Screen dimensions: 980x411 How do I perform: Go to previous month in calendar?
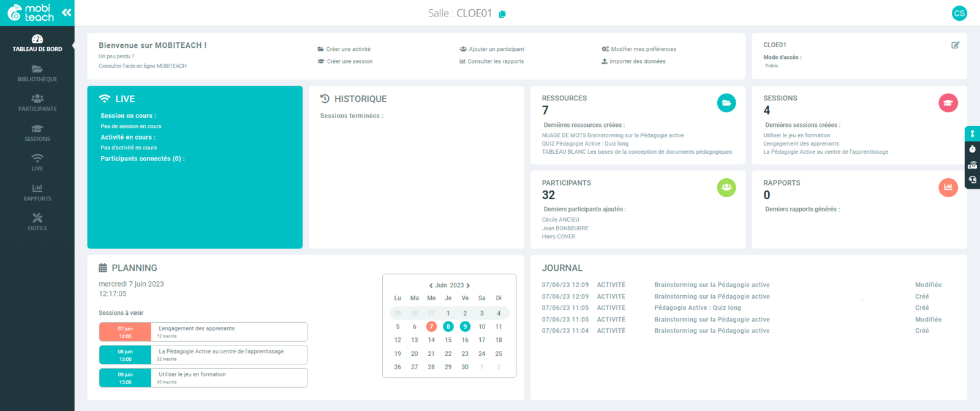click(431, 285)
